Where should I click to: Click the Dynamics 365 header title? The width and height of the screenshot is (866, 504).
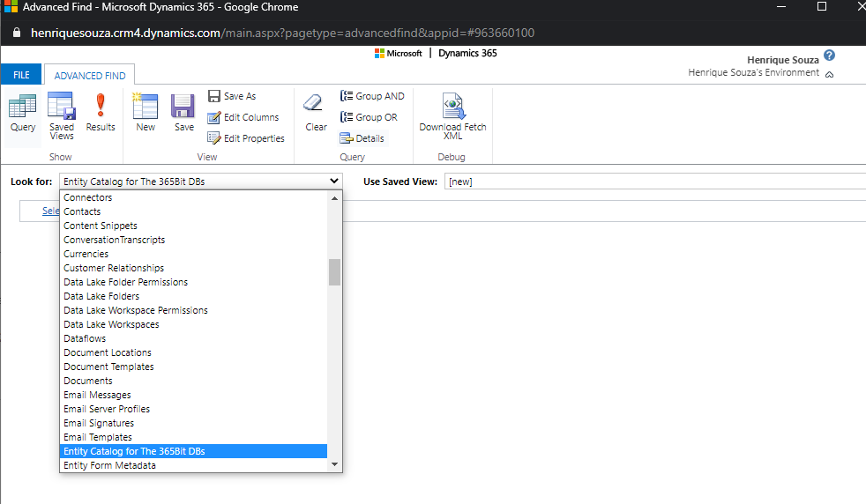[x=467, y=53]
